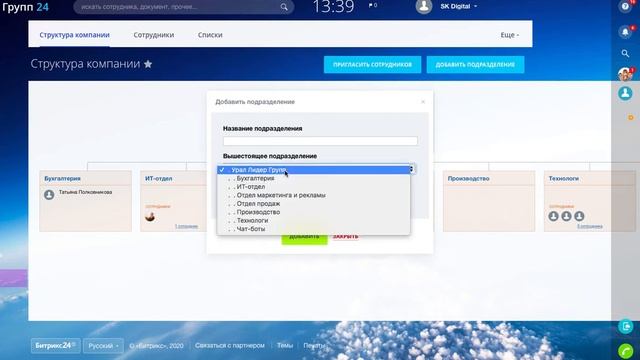Open the help icon in right sidebar
640x360 pixels.
625,6
